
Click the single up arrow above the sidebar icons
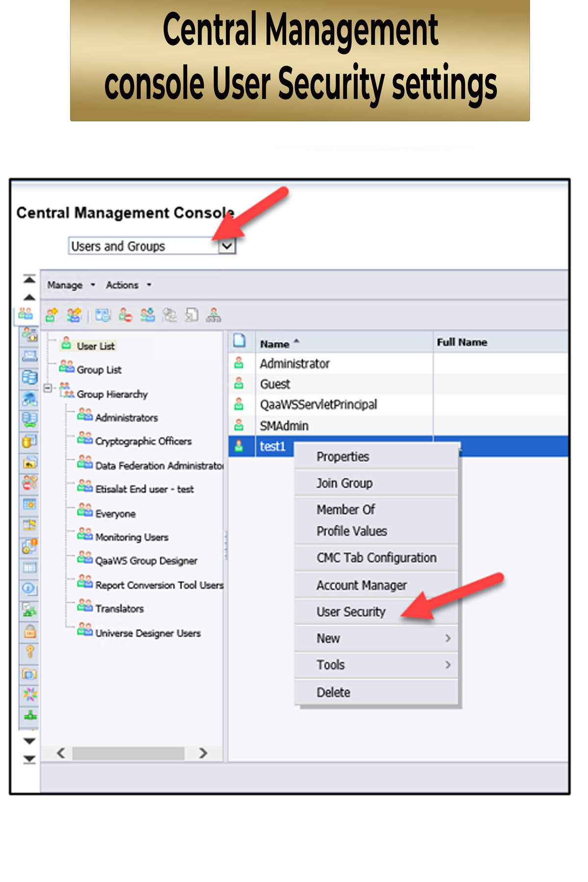[29, 297]
